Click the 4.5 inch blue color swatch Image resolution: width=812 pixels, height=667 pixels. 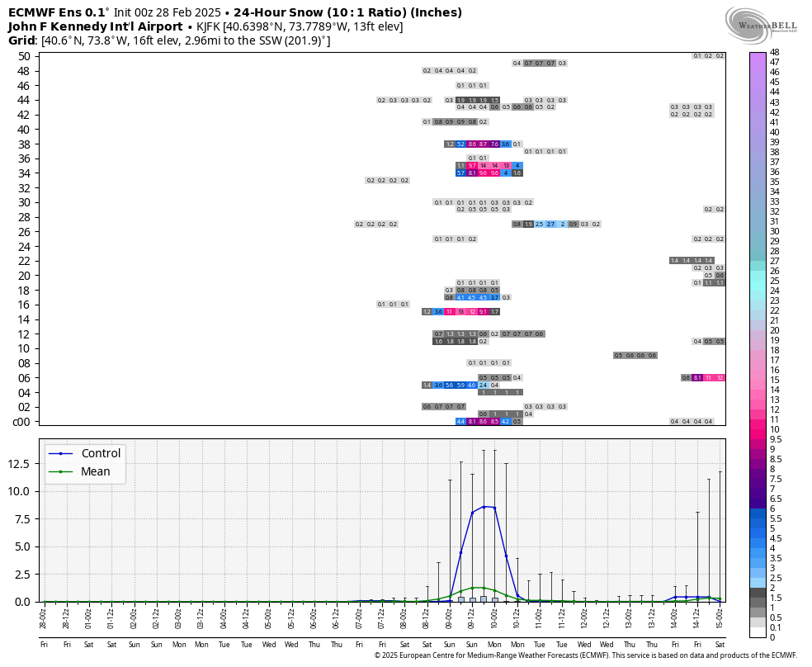coord(758,538)
